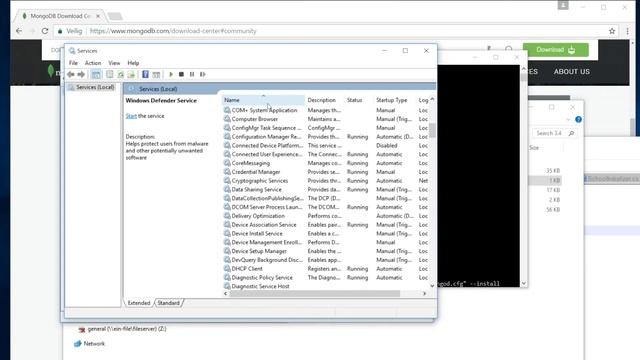This screenshot has height=360, width=640.
Task: Select ConfigMgr Task Sequence row
Action: [x=326, y=128]
